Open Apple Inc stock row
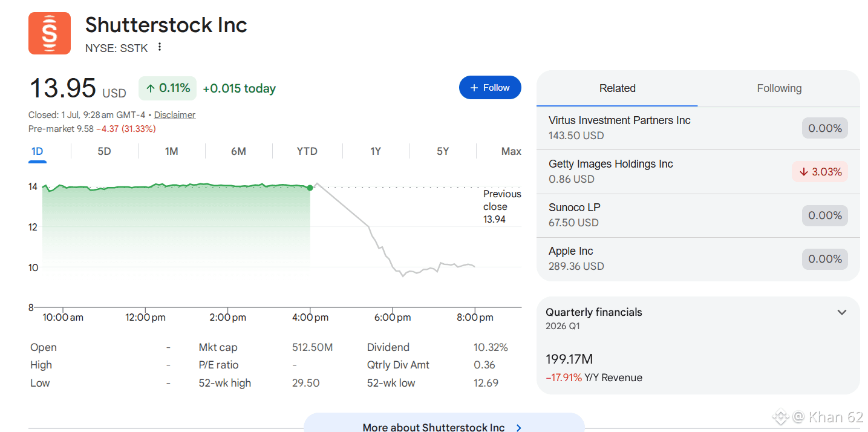The image size is (868, 432). (x=698, y=259)
